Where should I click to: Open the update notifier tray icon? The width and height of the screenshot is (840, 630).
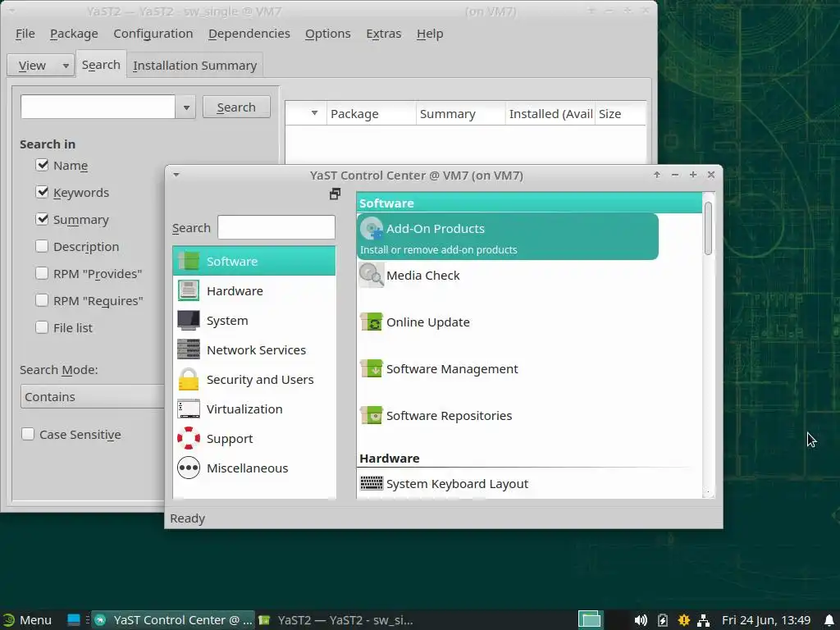683,620
